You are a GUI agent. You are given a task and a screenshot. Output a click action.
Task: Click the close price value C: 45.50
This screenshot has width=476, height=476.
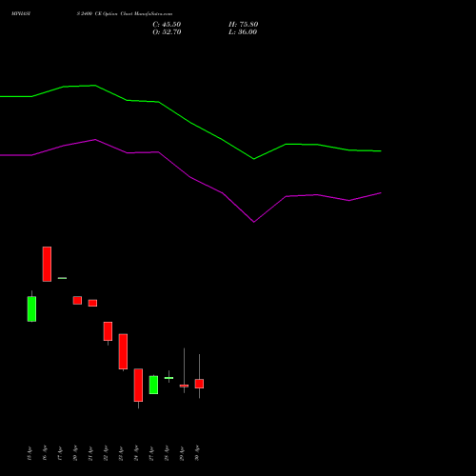click(167, 25)
